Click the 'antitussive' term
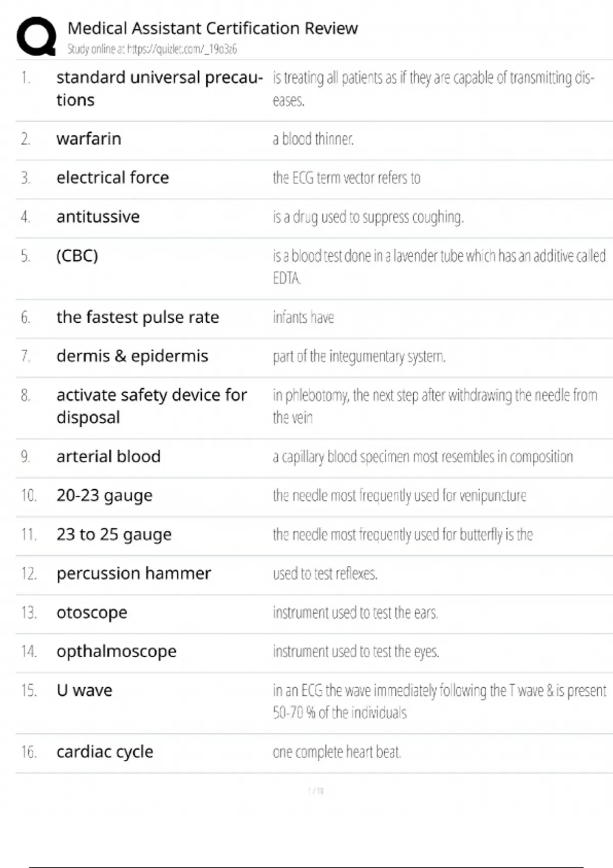 98,217
